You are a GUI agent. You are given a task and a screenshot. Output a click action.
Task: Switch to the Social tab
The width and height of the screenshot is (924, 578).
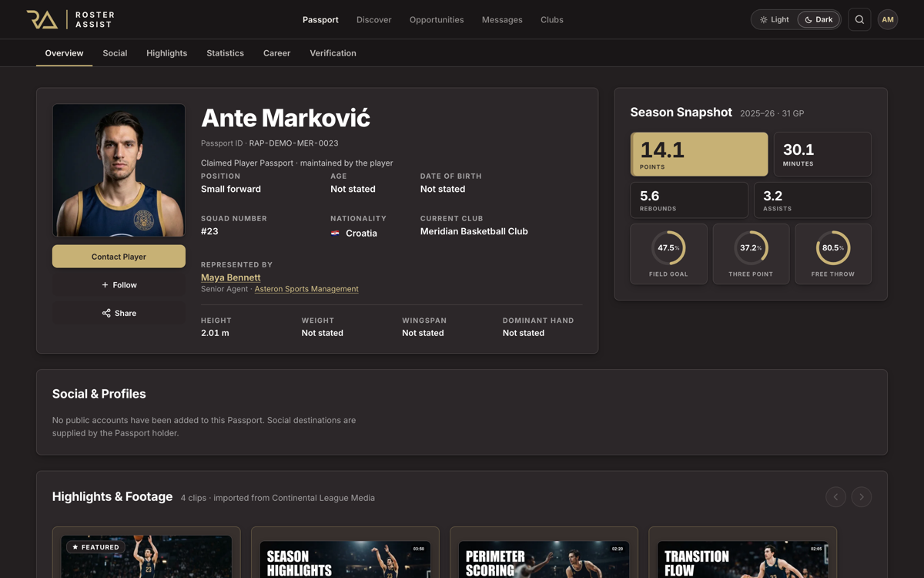pos(115,53)
